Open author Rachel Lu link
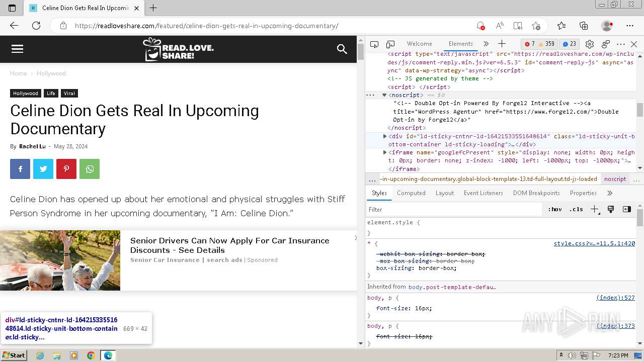The width and height of the screenshot is (644, 362). tap(32, 146)
